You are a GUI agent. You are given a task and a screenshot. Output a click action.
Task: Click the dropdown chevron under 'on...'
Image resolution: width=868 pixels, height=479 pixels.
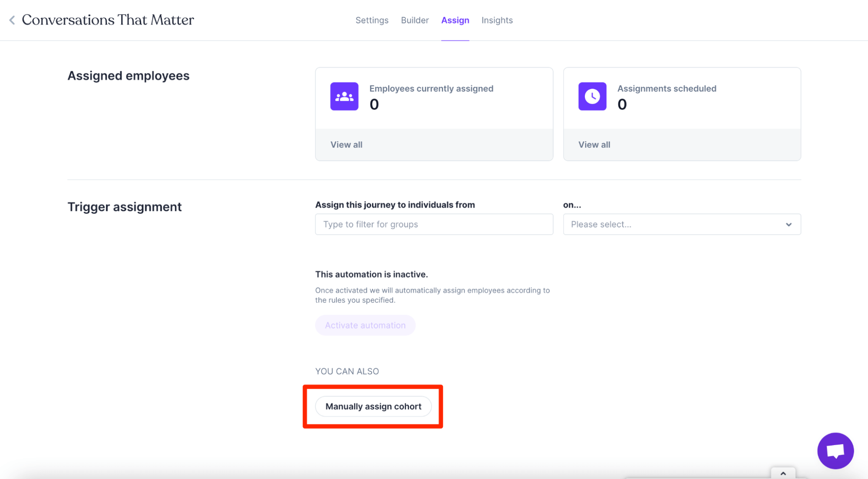pyautogui.click(x=789, y=224)
